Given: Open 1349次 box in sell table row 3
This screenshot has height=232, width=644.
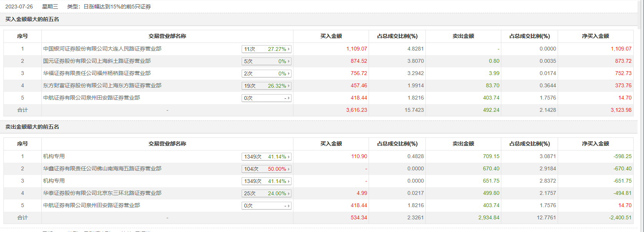Looking at the screenshot, I should 267,181.
